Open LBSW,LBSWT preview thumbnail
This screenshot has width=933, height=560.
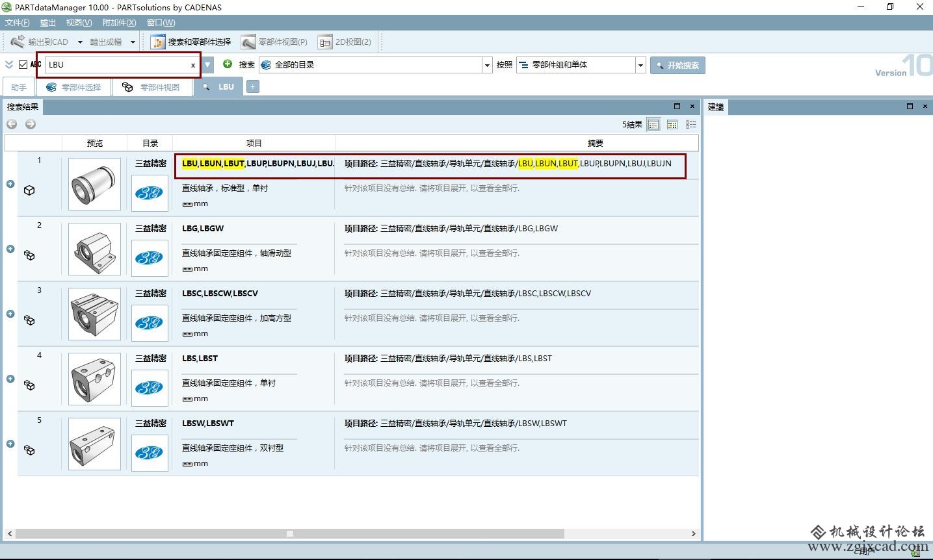click(94, 444)
